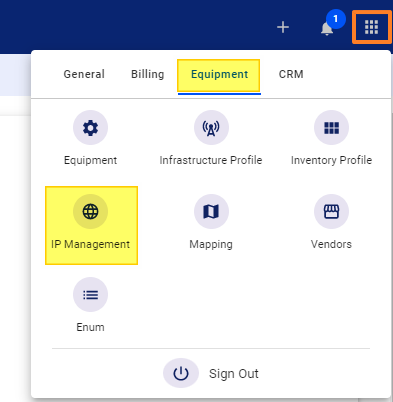Open the Mapping map icon
The height and width of the screenshot is (402, 393).
point(211,211)
